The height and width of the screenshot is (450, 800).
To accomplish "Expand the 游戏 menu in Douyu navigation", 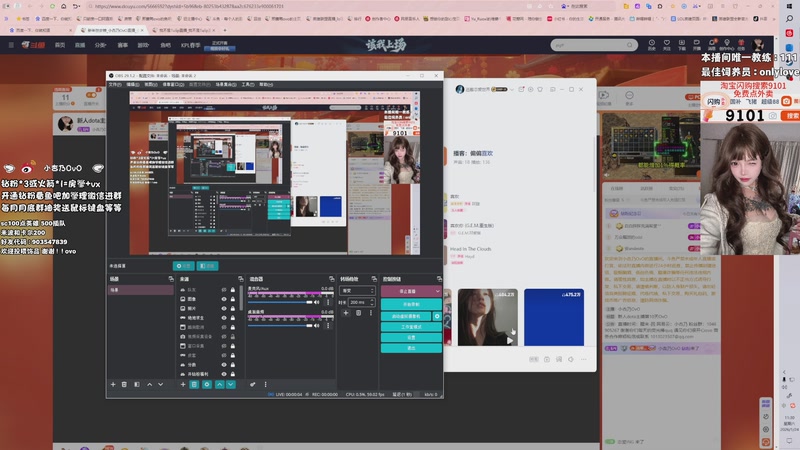I will [143, 45].
